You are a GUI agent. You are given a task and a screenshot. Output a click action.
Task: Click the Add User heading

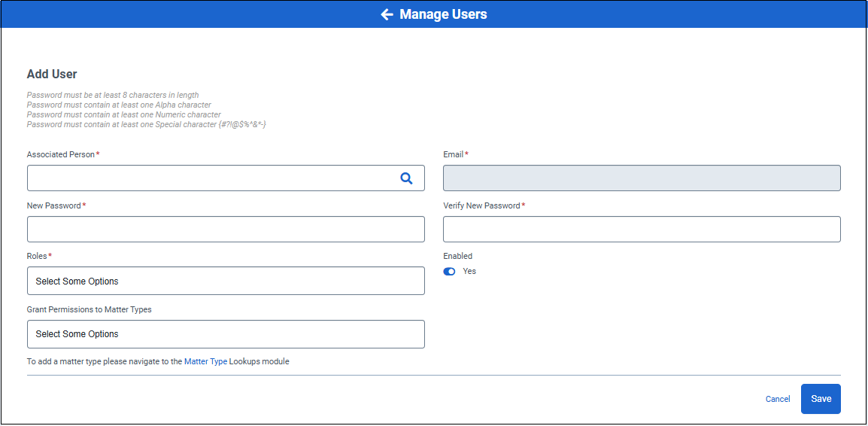(x=52, y=74)
